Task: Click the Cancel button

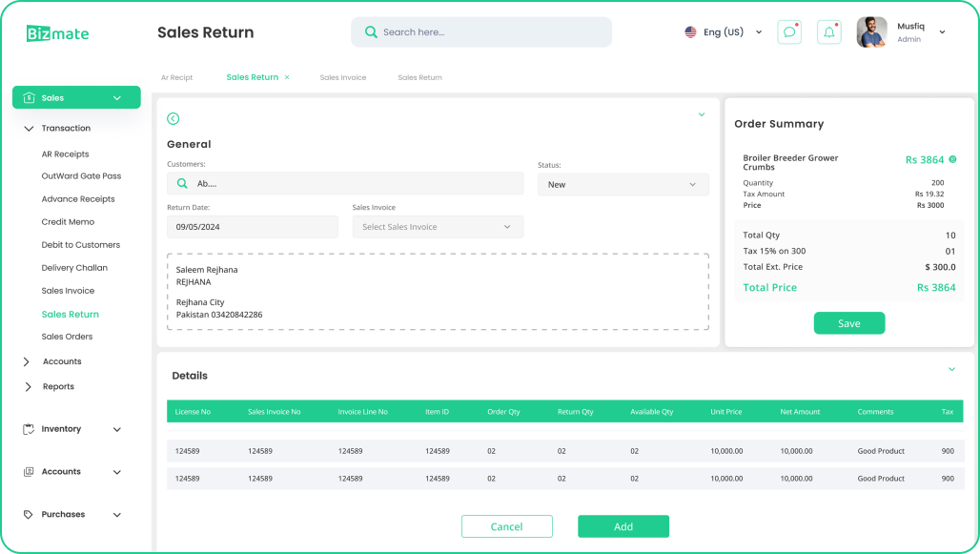Action: (506, 526)
